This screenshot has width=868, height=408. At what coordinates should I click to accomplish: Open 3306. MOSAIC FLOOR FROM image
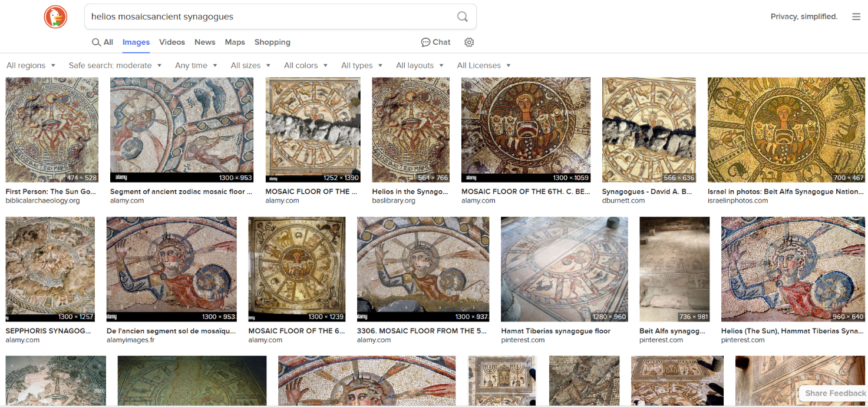[x=423, y=269]
